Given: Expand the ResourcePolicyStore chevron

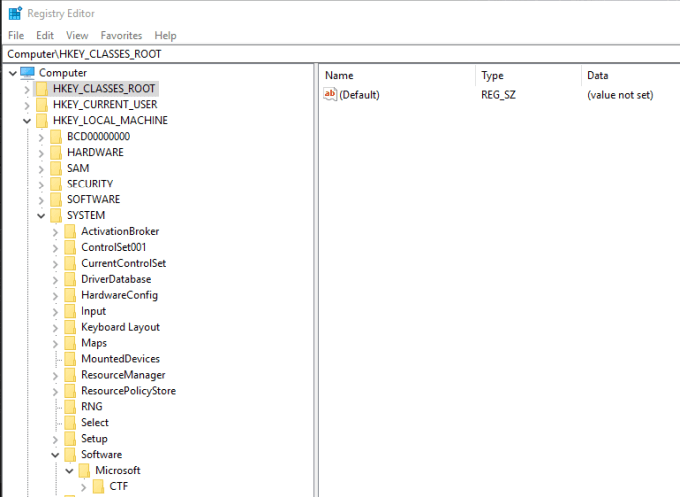Looking at the screenshot, I should [x=55, y=392].
